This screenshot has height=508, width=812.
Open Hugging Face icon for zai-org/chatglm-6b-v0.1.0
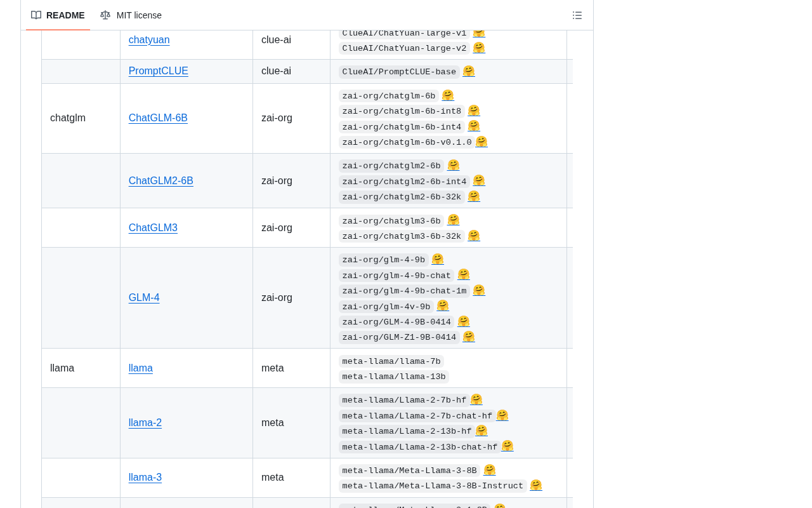point(481,142)
